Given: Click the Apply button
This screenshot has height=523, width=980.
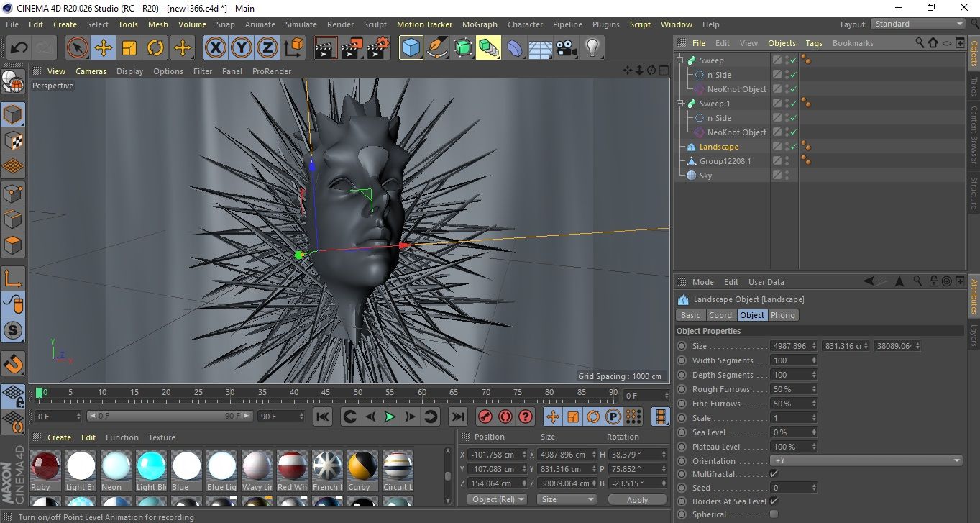Looking at the screenshot, I should (x=637, y=499).
